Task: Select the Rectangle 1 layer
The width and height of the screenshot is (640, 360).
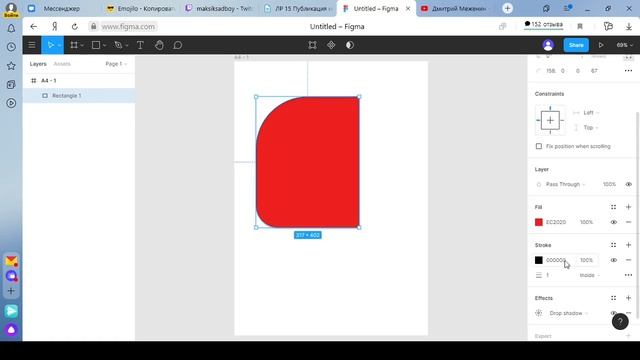Action: (x=79, y=96)
